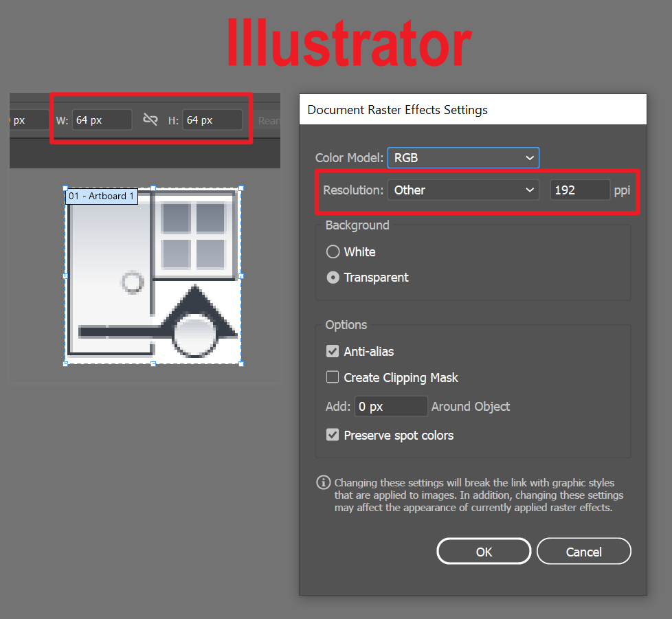
Task: Click the 192 ppi resolution value field
Action: pyautogui.click(x=580, y=190)
